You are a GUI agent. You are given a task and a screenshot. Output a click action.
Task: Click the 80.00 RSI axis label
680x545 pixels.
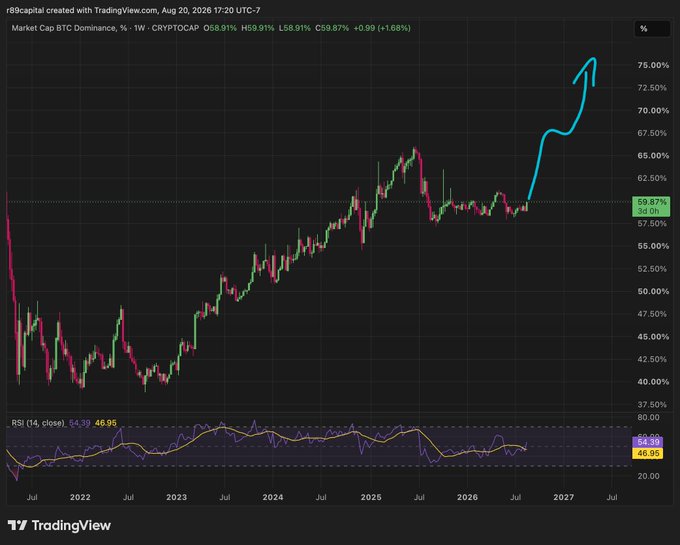[648, 418]
